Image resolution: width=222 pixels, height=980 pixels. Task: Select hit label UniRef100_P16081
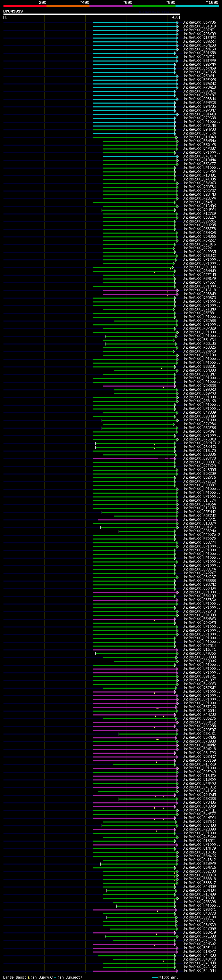199,898
